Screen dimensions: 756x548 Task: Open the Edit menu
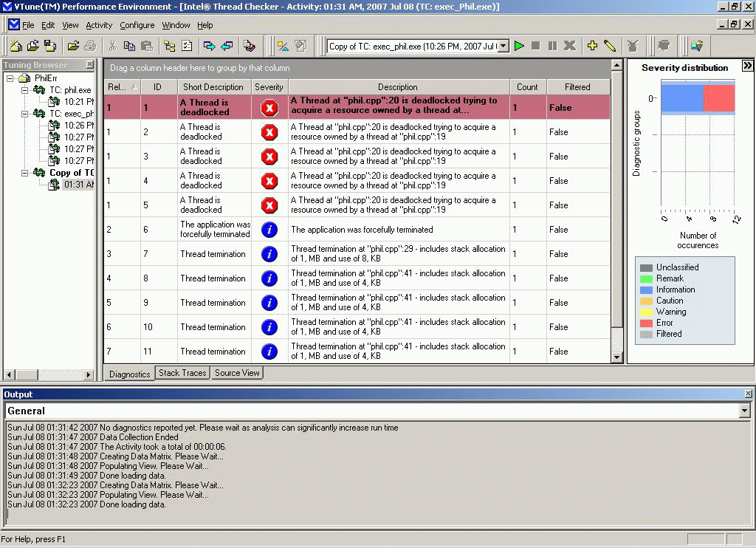click(x=48, y=25)
